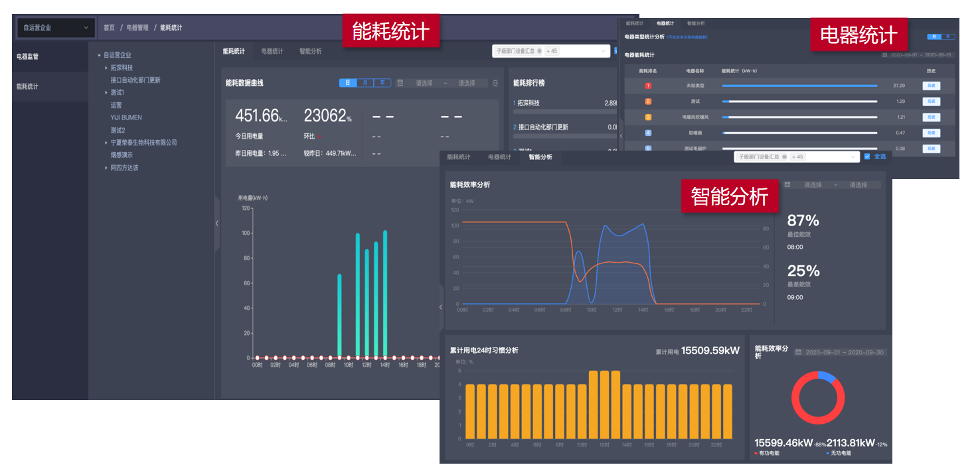Open 历史 for 测试 row
The image size is (980, 465).
click(931, 101)
